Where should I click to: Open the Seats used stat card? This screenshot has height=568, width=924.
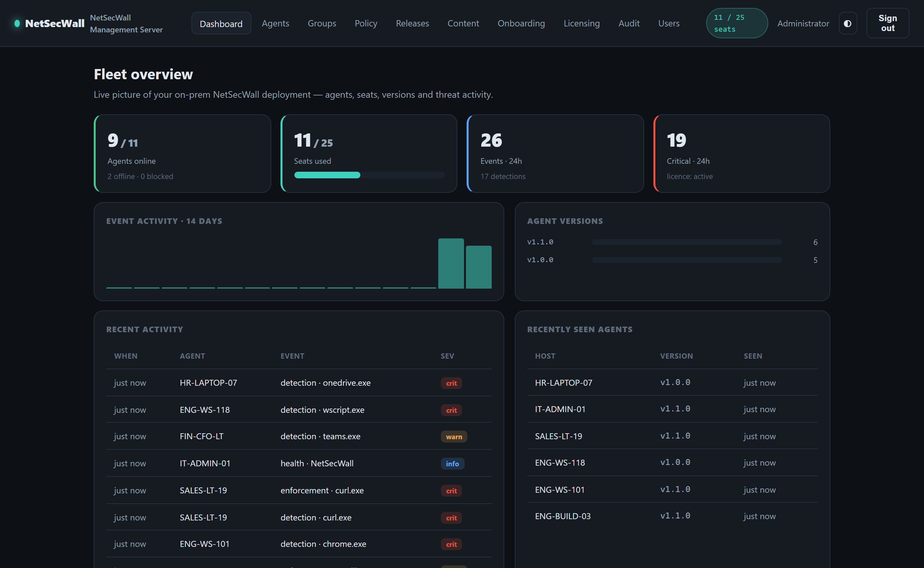[x=369, y=154]
